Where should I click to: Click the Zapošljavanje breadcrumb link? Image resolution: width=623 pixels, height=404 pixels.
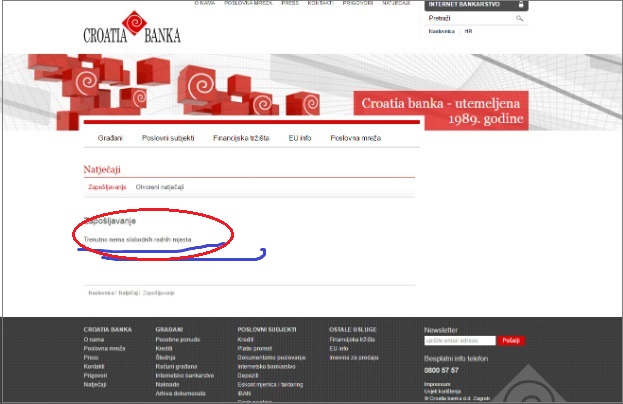[159, 293]
